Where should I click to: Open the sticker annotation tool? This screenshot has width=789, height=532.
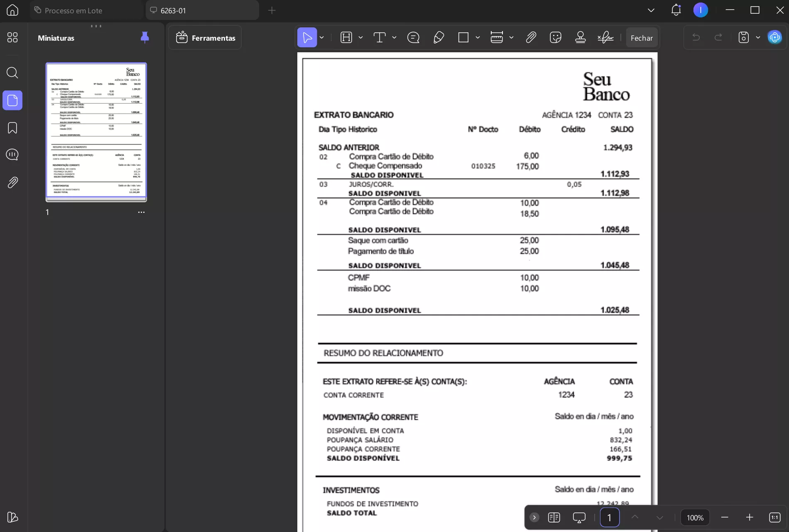pyautogui.click(x=555, y=37)
